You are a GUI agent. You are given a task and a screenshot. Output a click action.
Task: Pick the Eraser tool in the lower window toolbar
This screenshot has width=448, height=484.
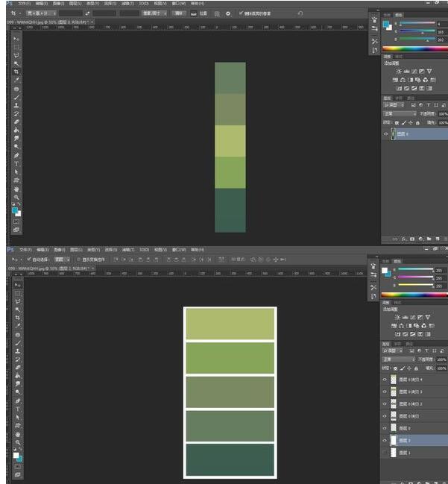click(x=16, y=359)
